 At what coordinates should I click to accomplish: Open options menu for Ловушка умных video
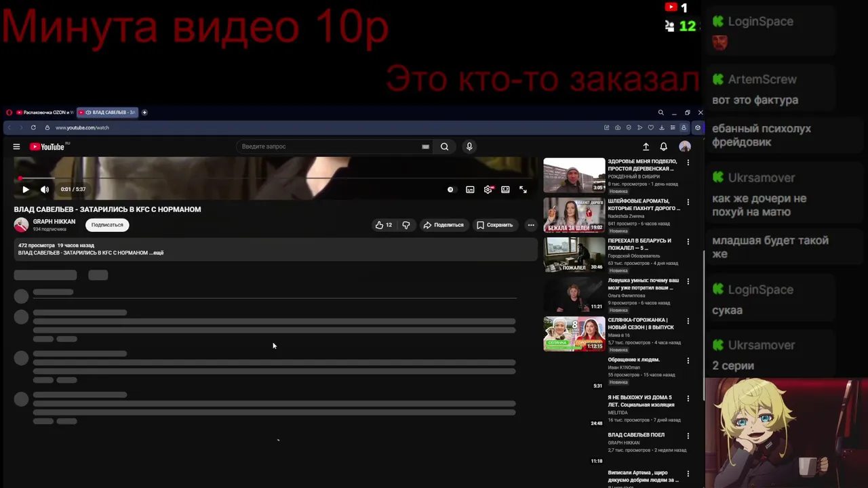[688, 281]
